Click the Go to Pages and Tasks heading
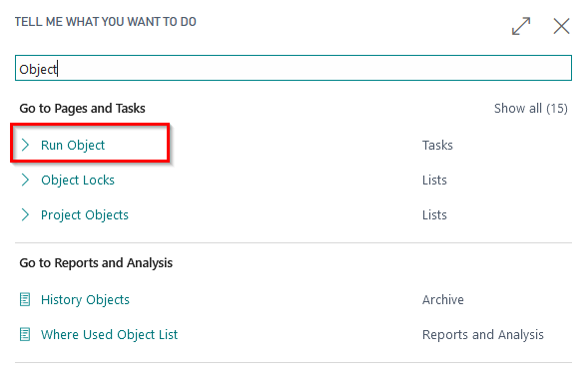The width and height of the screenshot is (588, 375). pos(82,109)
